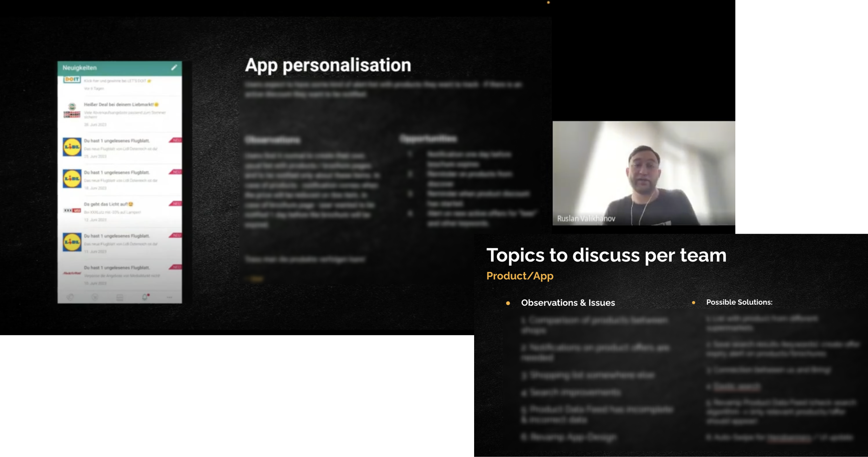Click the Lidl logo dated 11. Juni 2023
This screenshot has height=457, width=868.
click(x=72, y=242)
